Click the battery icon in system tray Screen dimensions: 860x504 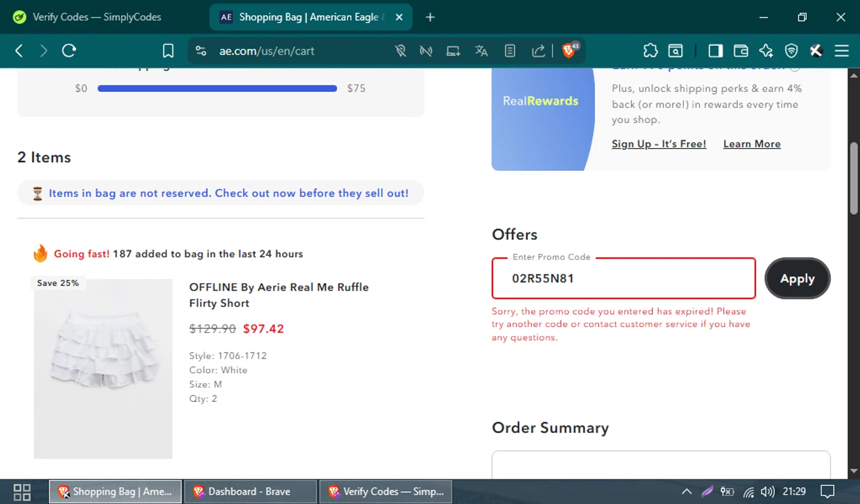coord(728,492)
